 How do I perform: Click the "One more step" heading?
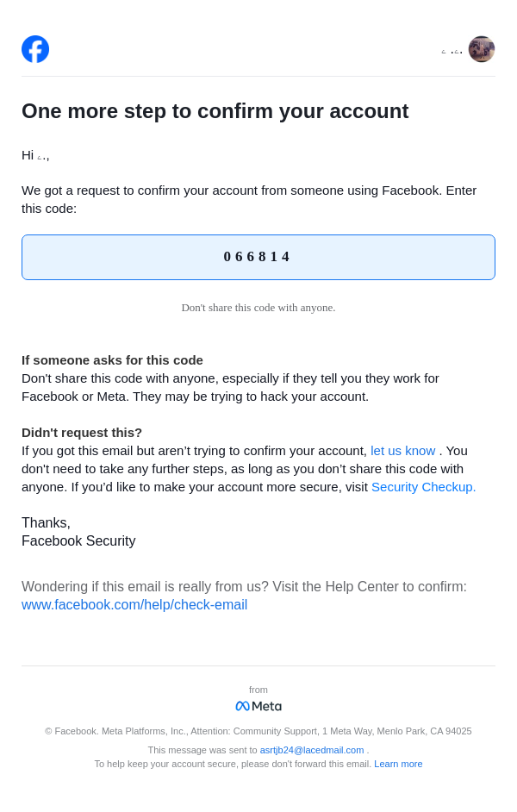(215, 111)
